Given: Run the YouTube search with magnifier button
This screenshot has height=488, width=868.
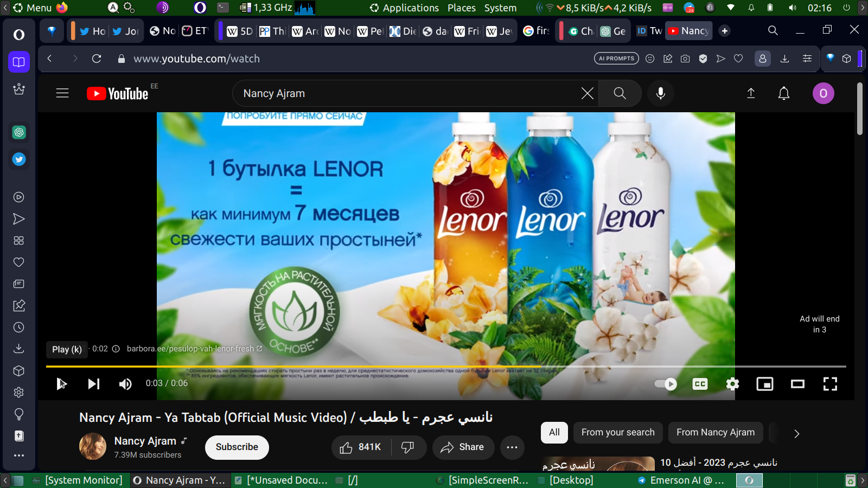Looking at the screenshot, I should click(620, 93).
